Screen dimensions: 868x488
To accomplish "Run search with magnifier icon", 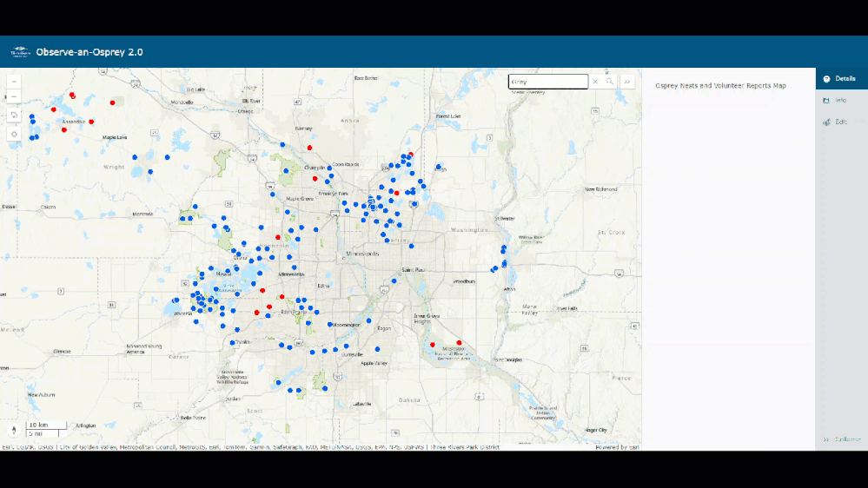I will tap(609, 82).
